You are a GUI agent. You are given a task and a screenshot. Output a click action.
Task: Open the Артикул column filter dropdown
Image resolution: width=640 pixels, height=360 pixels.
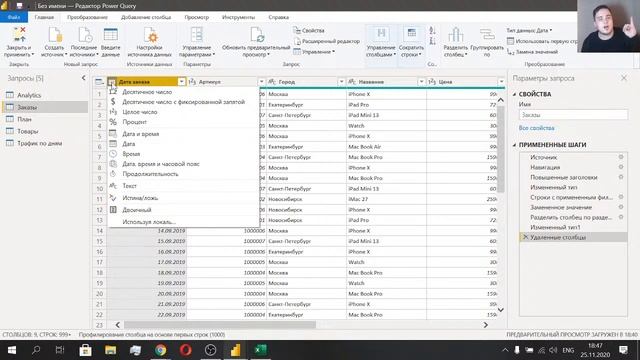click(262, 82)
